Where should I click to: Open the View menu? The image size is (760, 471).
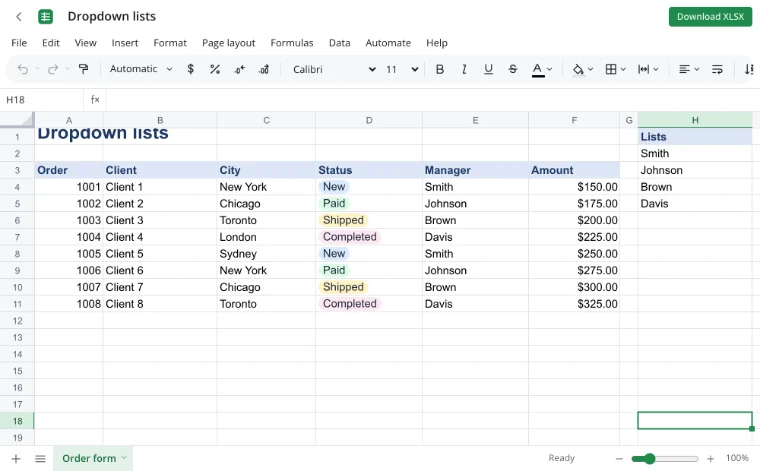tap(85, 43)
